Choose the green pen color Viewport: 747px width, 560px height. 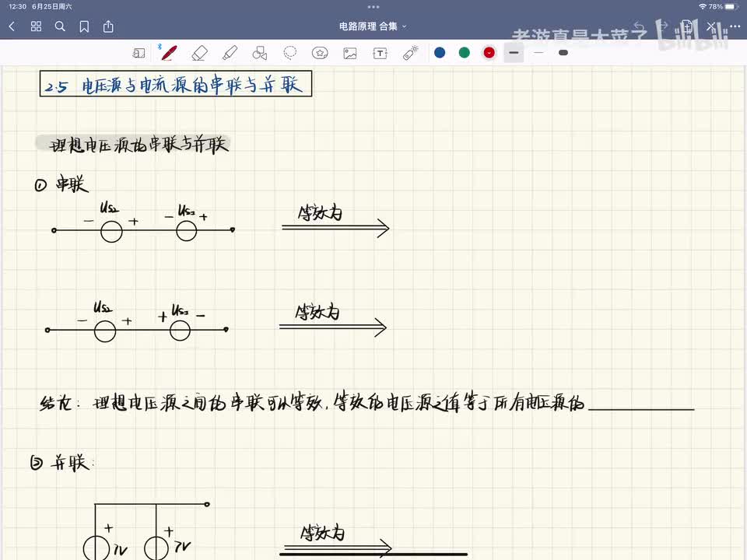pyautogui.click(x=464, y=52)
